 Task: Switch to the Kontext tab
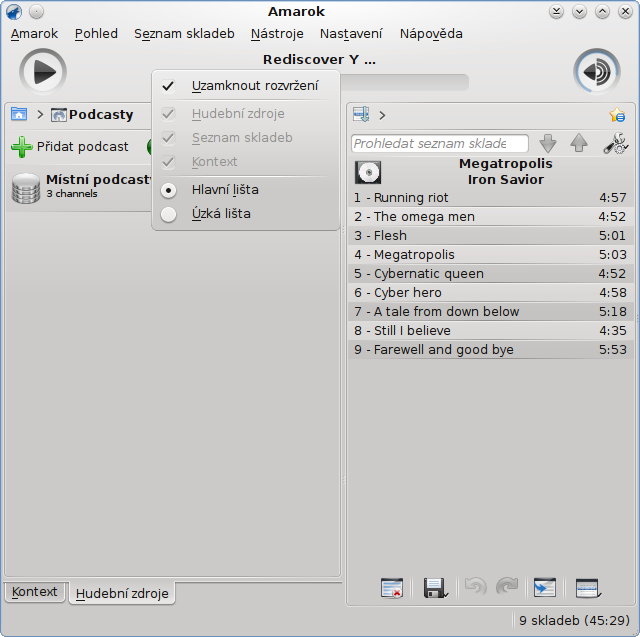35,592
